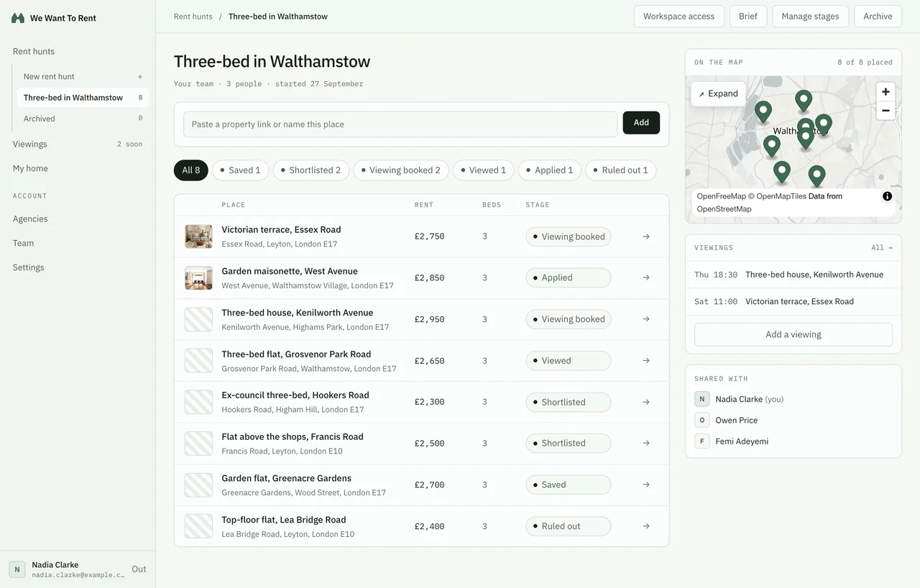Archive this rent hunt
This screenshot has height=588, width=920.
coord(878,17)
